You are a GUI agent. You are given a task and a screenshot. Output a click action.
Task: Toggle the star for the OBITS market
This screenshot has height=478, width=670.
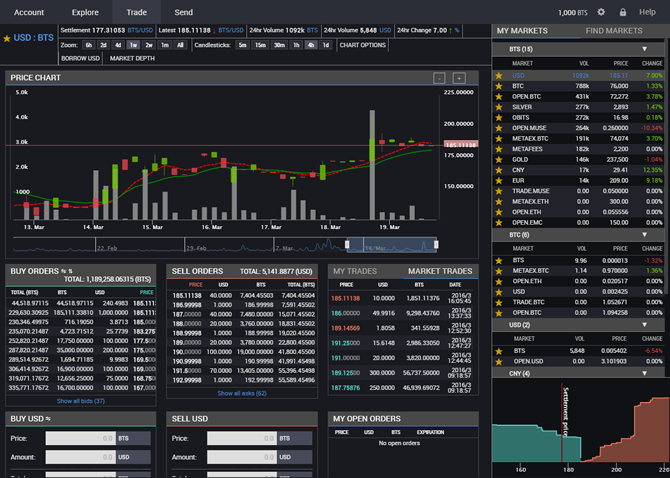click(500, 116)
